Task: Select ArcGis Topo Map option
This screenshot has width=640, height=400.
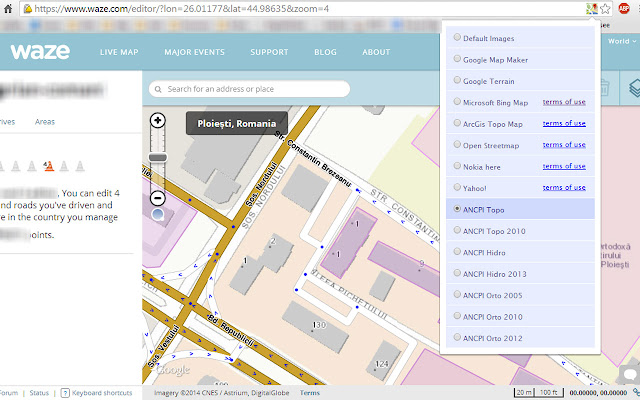Action: coord(520,124)
